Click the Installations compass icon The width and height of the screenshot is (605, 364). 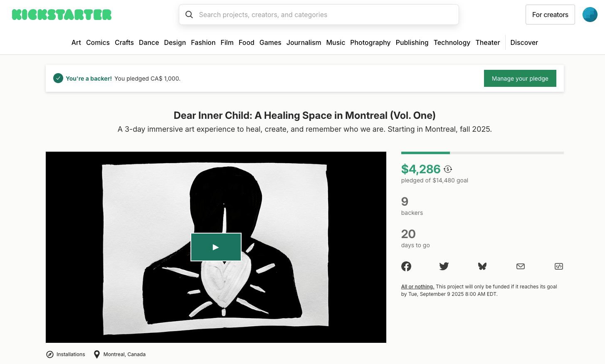tap(50, 354)
